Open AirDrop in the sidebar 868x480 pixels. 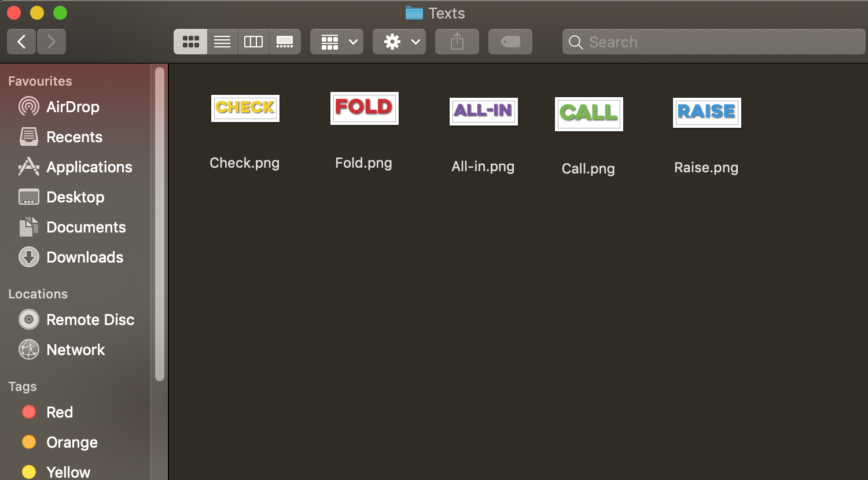click(72, 107)
